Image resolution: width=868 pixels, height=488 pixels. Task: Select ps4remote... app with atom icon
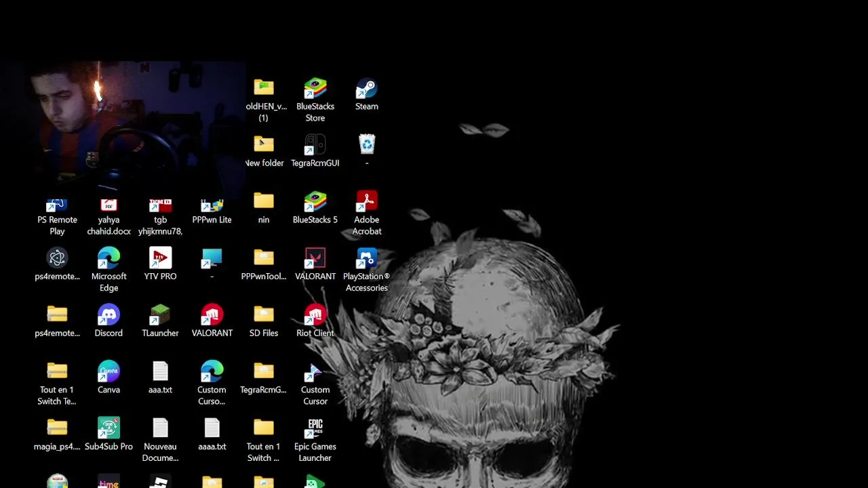(57, 264)
